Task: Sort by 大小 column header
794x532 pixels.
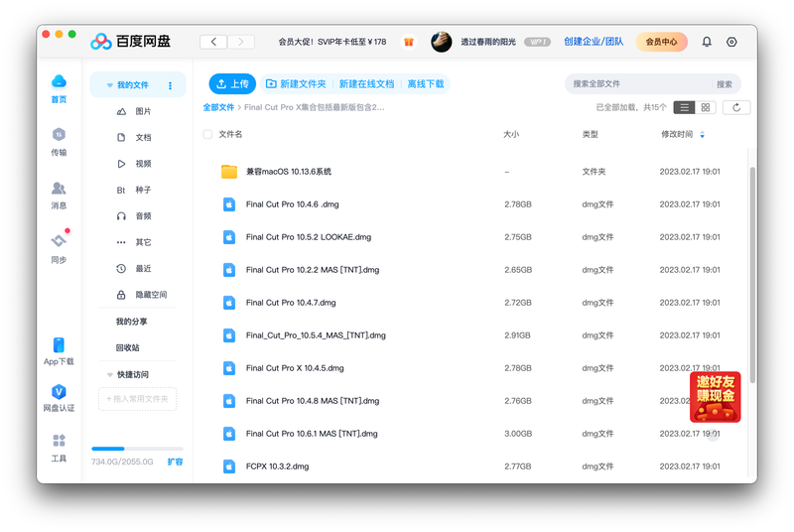Action: (x=511, y=134)
